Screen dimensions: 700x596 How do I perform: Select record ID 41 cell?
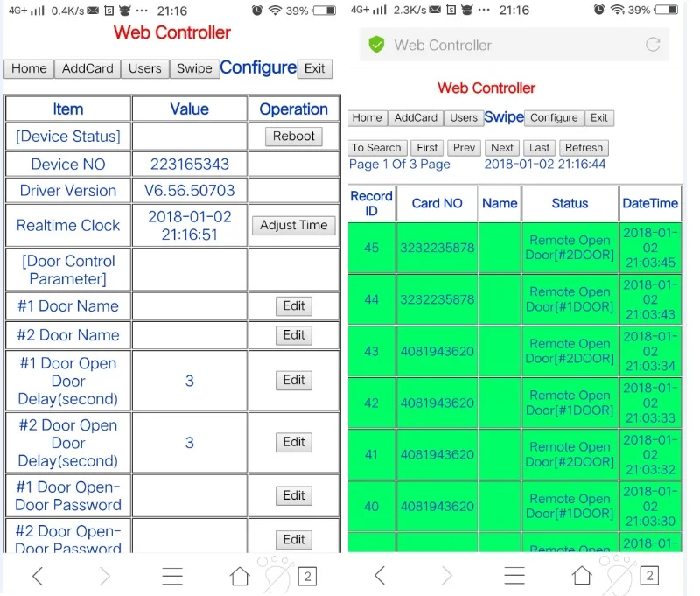[x=371, y=455]
